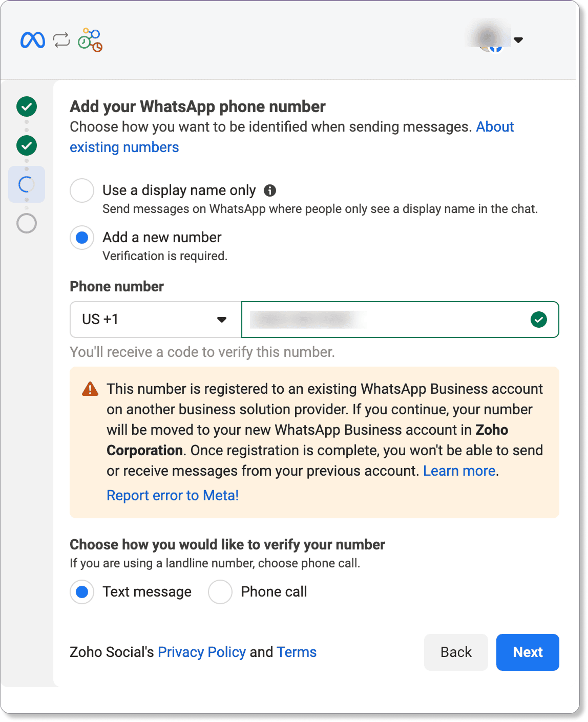This screenshot has height=722, width=588.
Task: Click the Zoho Social colorful logo icon
Action: [90, 40]
